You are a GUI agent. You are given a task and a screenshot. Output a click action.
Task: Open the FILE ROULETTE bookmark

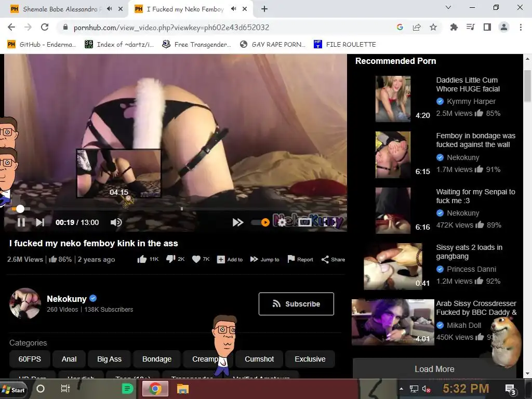(345, 45)
